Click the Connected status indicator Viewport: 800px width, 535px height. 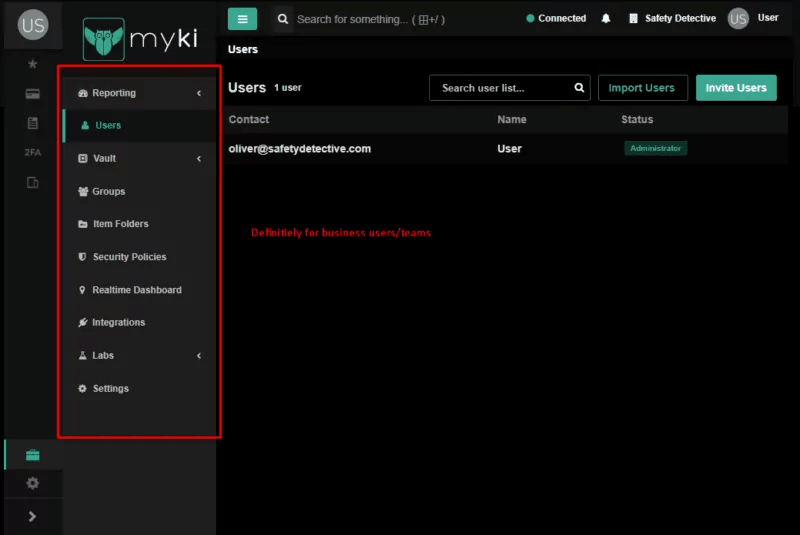point(556,18)
